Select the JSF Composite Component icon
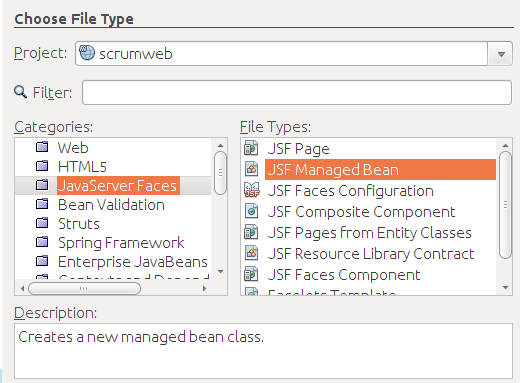The width and height of the screenshot is (520, 383). point(252,211)
